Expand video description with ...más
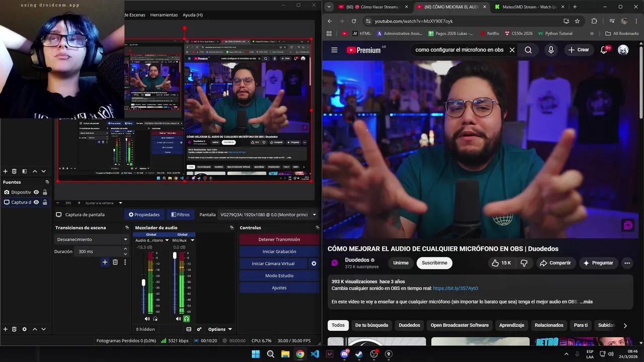644x362 pixels. tap(586, 302)
